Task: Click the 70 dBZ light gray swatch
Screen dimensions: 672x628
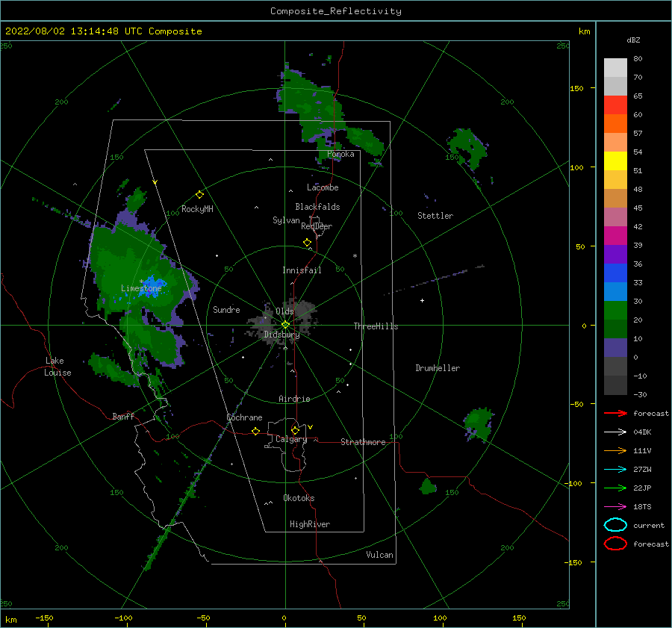Action: (615, 67)
